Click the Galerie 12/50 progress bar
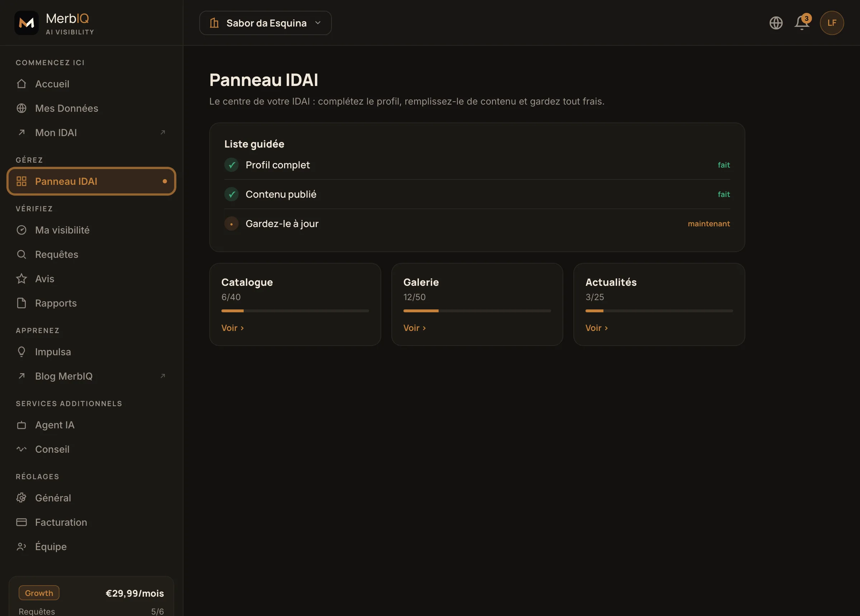 pos(477,311)
